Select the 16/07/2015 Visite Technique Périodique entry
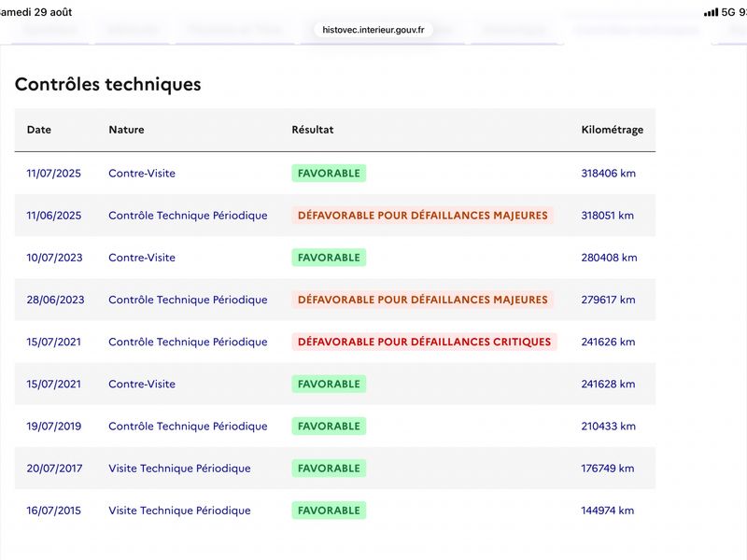The width and height of the screenshot is (747, 560). pyautogui.click(x=335, y=511)
